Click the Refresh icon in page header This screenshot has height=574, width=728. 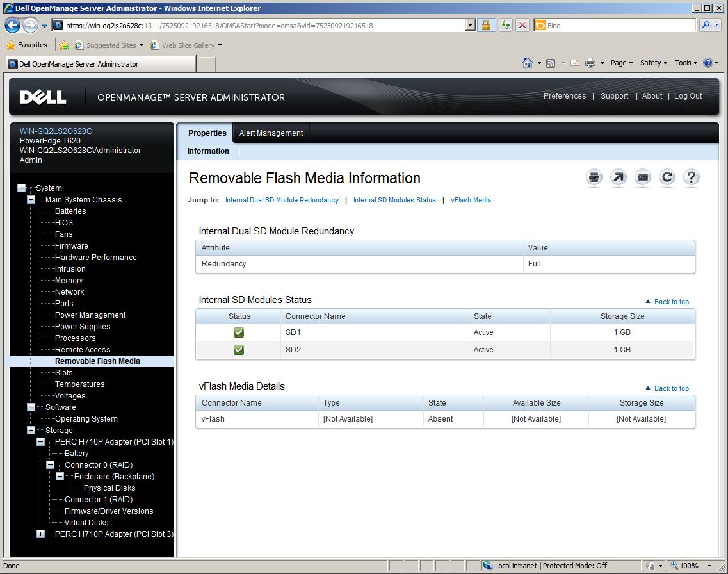(667, 177)
